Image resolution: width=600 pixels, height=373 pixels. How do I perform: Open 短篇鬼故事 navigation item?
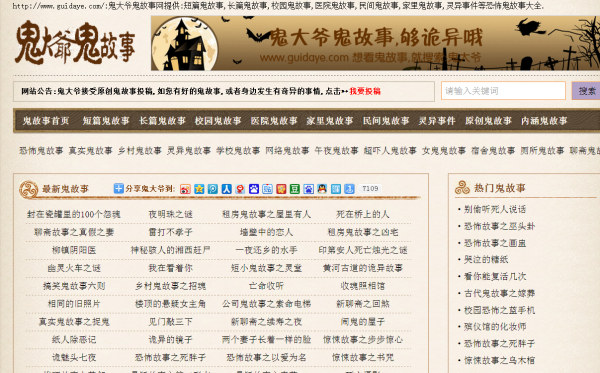[x=106, y=121]
